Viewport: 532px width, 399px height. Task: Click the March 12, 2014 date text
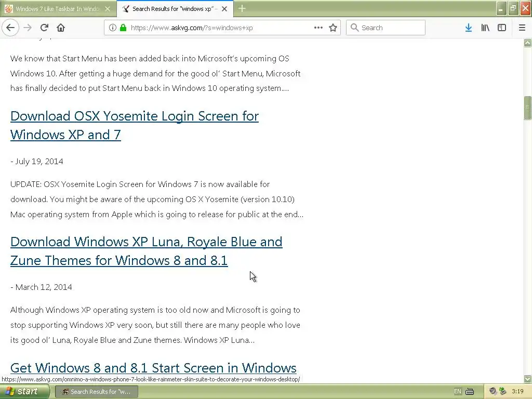click(x=44, y=287)
